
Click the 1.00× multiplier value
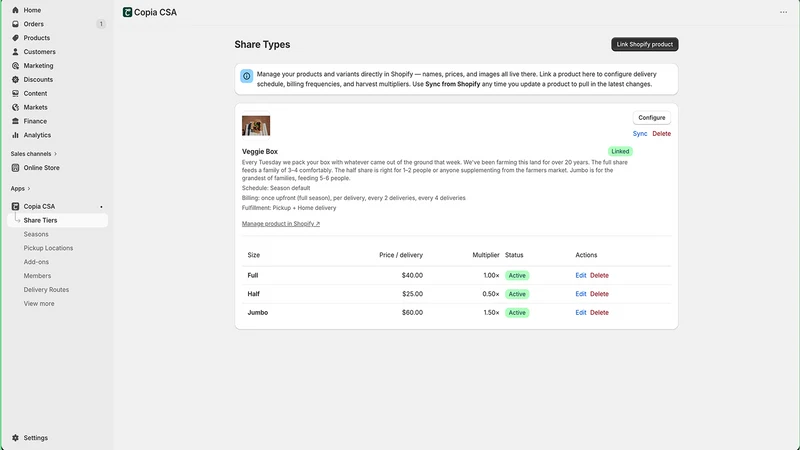(491, 276)
